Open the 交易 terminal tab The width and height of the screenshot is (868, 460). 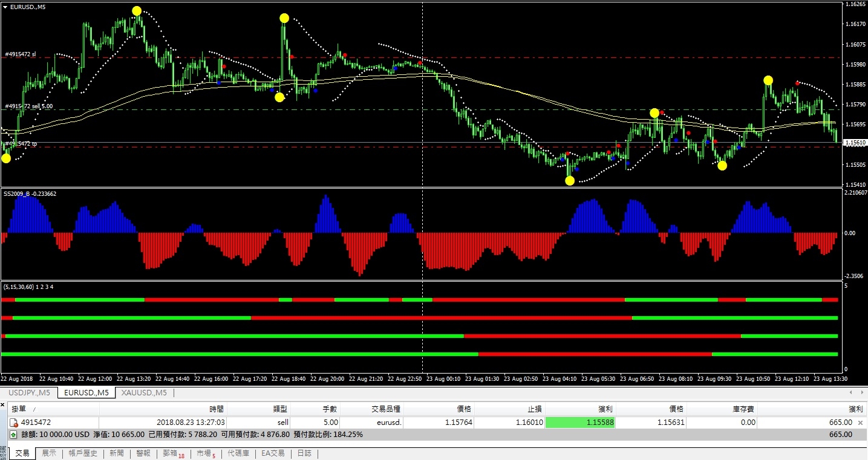[x=22, y=453]
